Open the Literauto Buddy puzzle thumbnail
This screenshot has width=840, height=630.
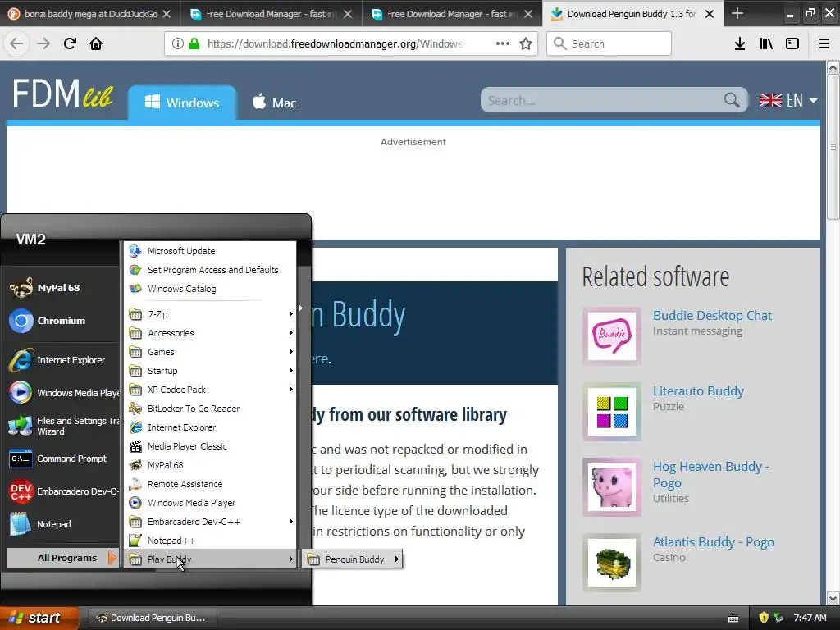coord(612,412)
